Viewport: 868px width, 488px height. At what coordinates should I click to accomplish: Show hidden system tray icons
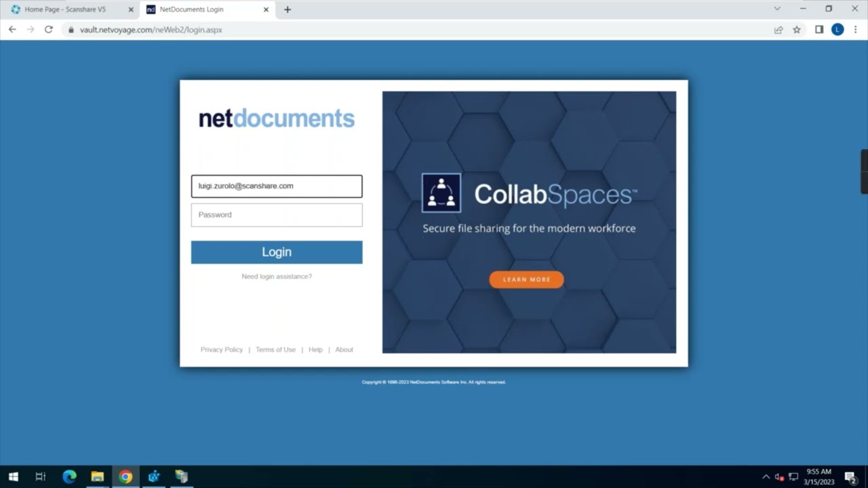pos(766,477)
